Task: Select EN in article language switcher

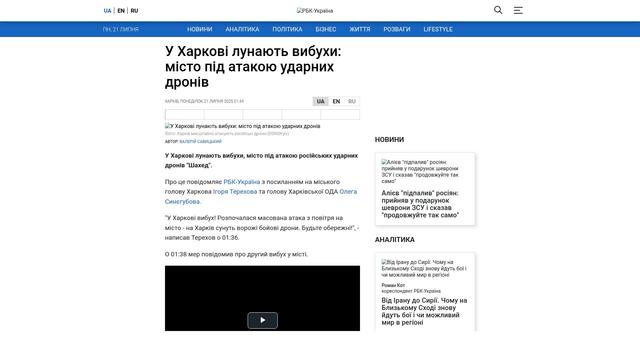Action: (x=336, y=101)
